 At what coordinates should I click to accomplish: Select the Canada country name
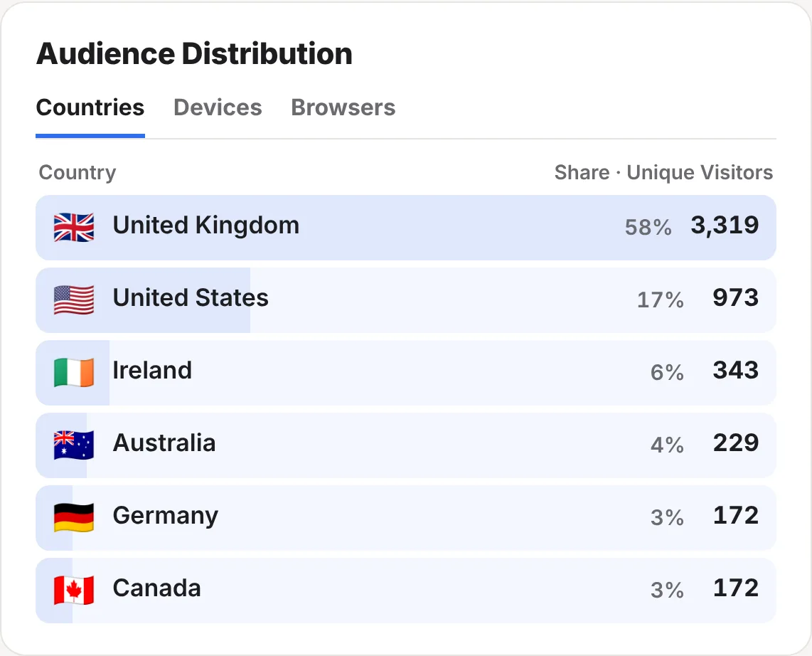click(157, 588)
